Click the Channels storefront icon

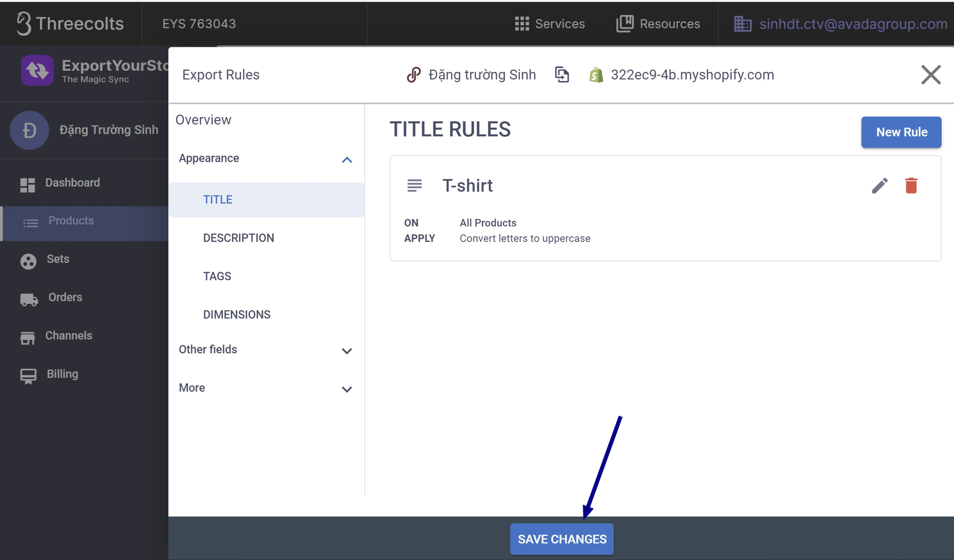point(27,338)
